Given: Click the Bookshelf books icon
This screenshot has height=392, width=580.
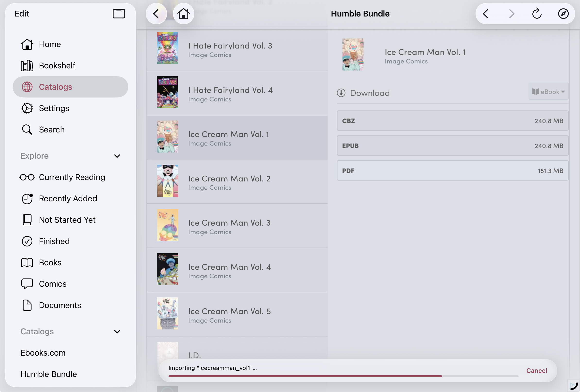Looking at the screenshot, I should point(27,66).
